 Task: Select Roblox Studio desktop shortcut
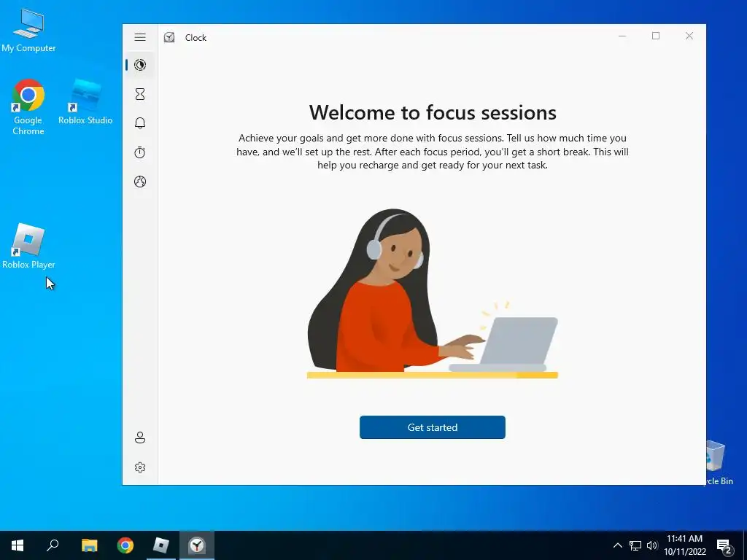tap(85, 102)
